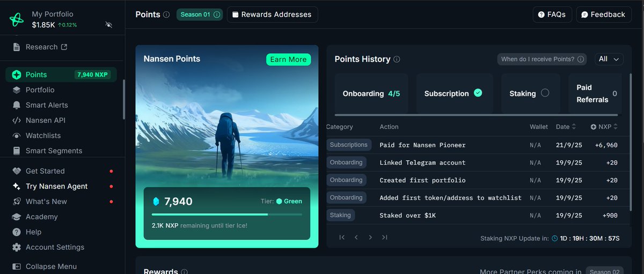
Task: Go to last page of history
Action: click(x=385, y=237)
